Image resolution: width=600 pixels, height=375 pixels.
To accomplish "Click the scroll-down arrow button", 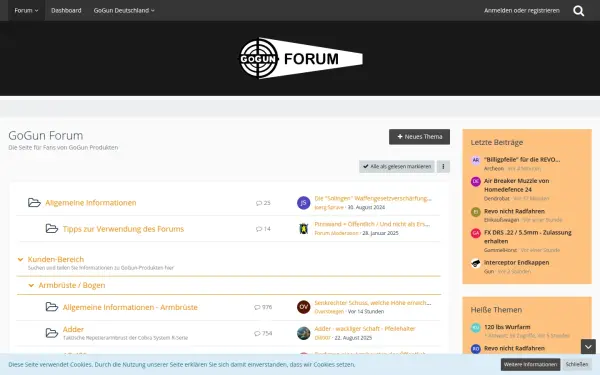I will [588, 347].
